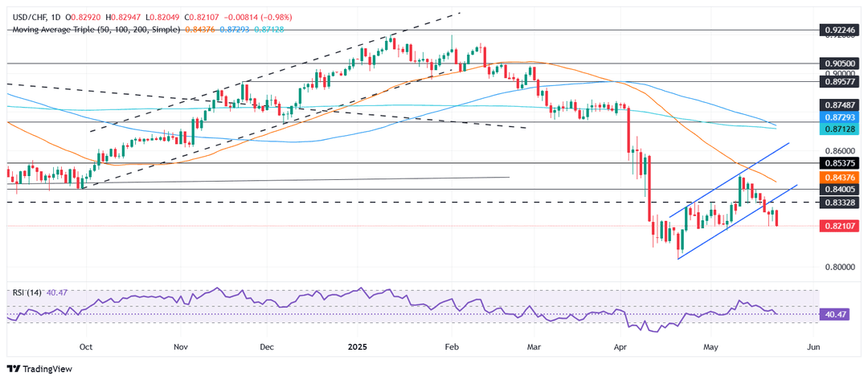Viewport: 868px width, 381px height.
Task: Click the Apr label on time axis
Action: click(x=619, y=347)
